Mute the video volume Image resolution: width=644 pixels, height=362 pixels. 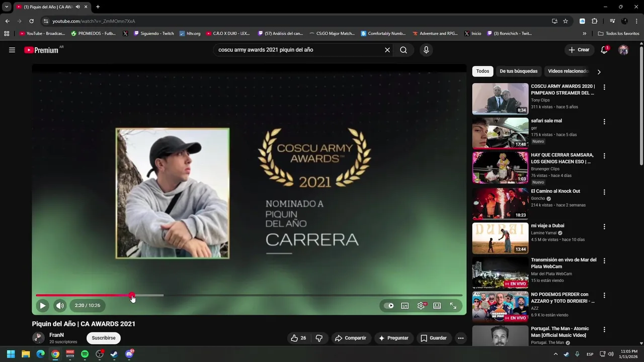pyautogui.click(x=60, y=305)
